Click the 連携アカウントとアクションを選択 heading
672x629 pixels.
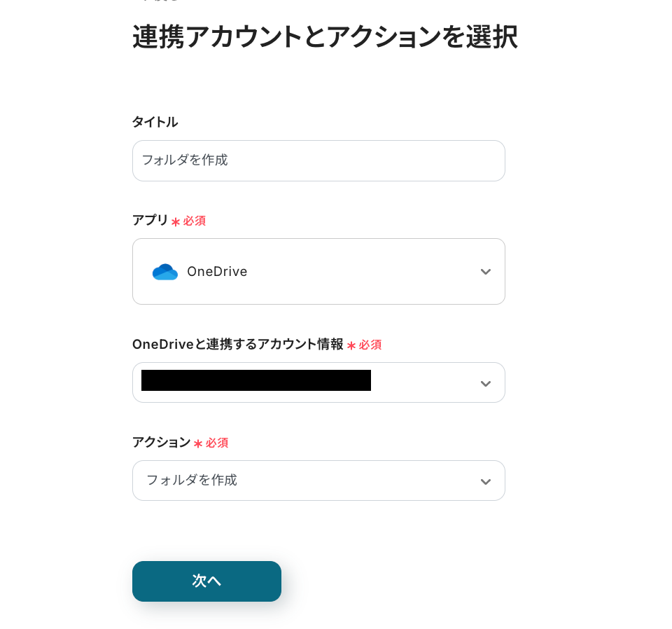325,37
